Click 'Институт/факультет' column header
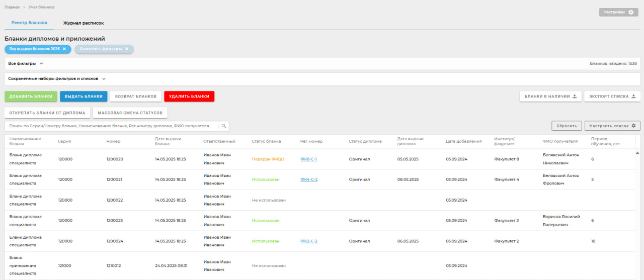Image resolution: width=644 pixels, height=280 pixels. click(505, 141)
